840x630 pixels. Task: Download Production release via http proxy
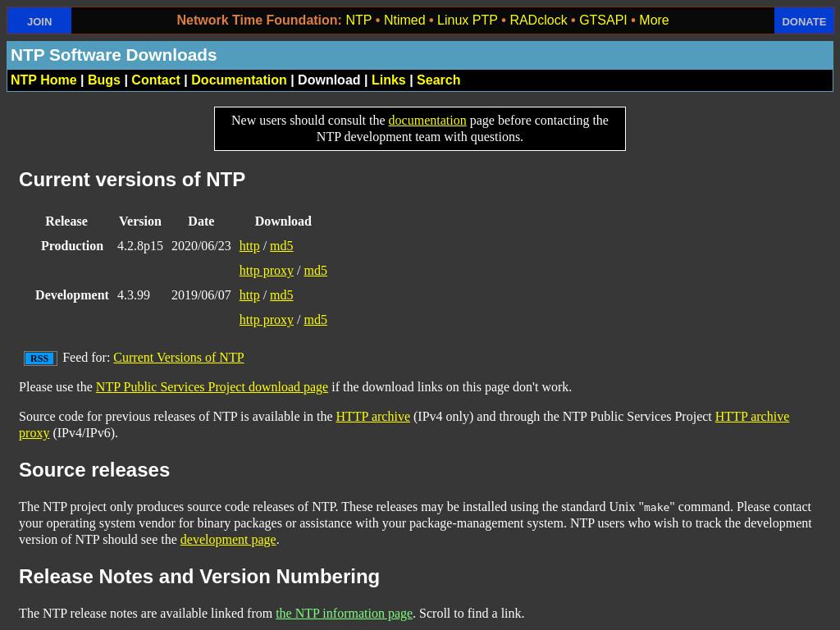267,271
